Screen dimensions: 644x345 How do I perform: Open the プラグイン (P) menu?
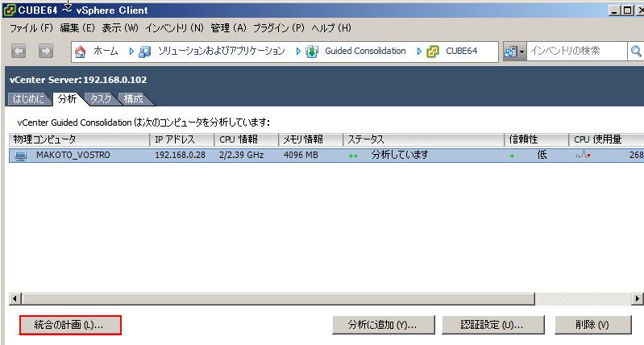tap(278, 28)
